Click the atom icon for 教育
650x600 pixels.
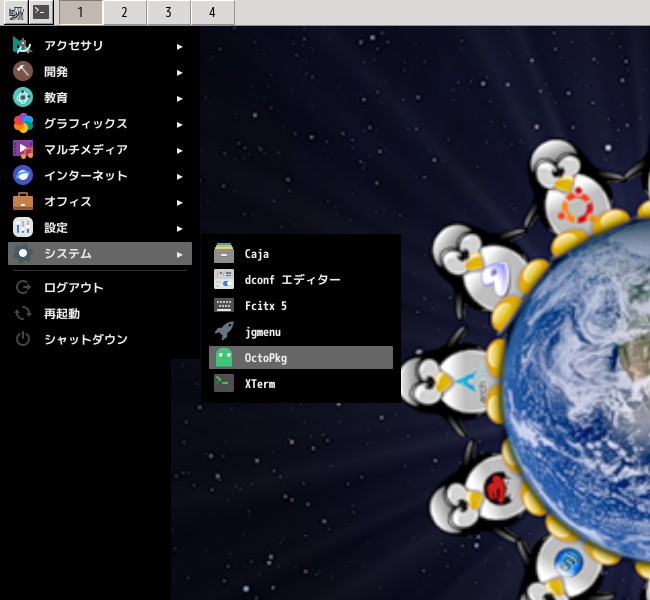click(x=23, y=97)
